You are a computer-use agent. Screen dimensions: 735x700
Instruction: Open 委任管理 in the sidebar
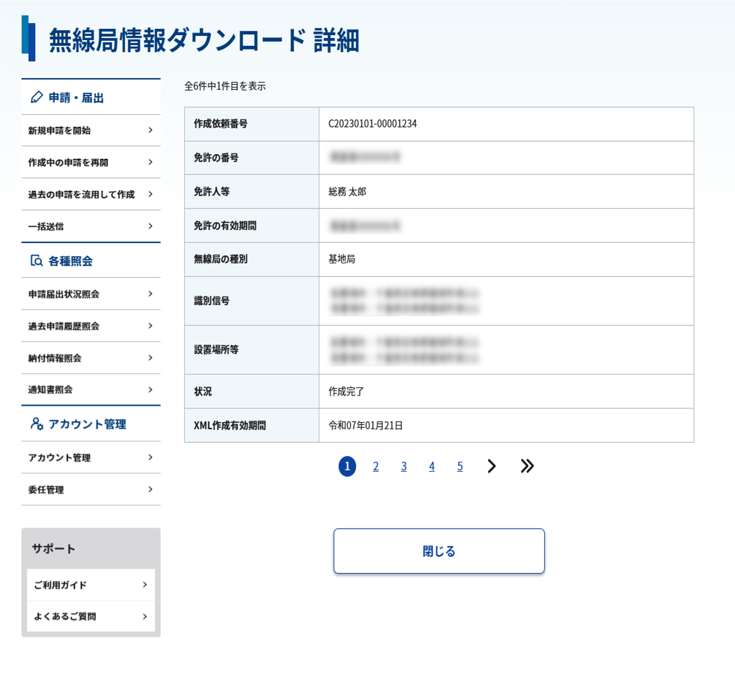[91, 490]
